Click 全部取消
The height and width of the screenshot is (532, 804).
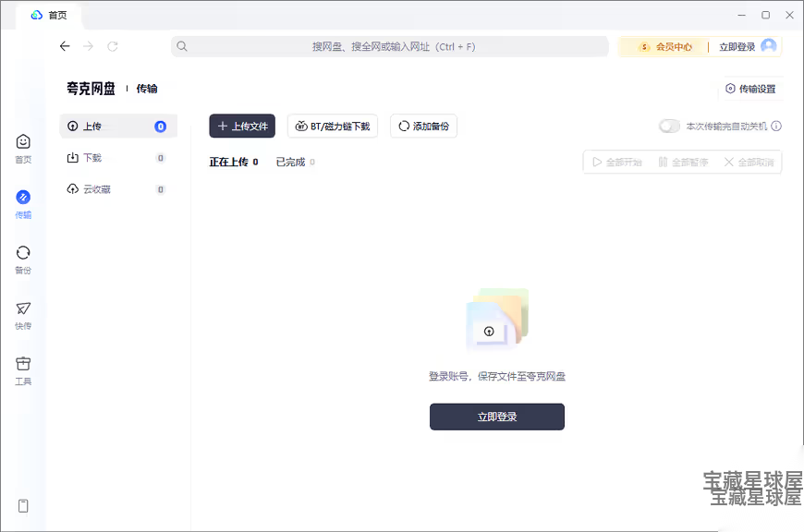[749, 162]
